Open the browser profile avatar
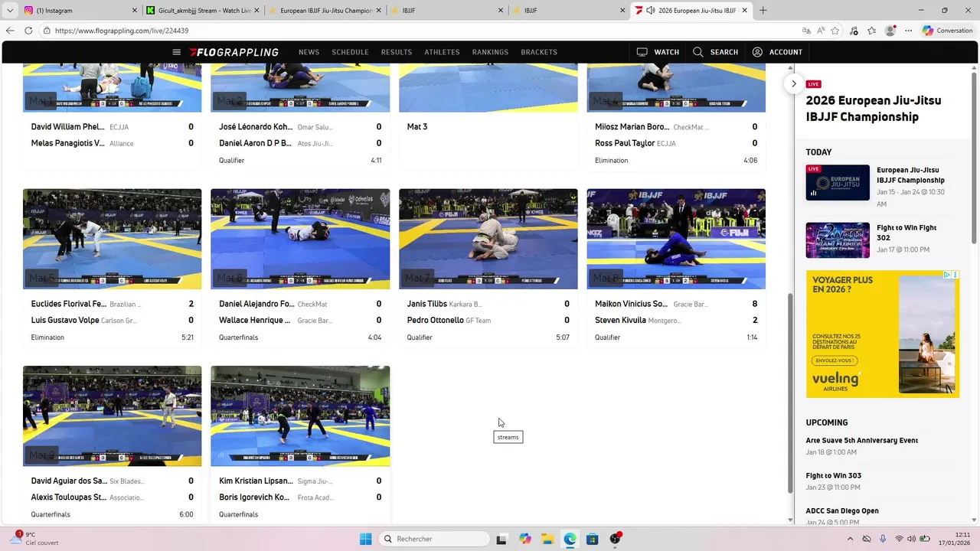Screen dimensions: 980x551 890,31
